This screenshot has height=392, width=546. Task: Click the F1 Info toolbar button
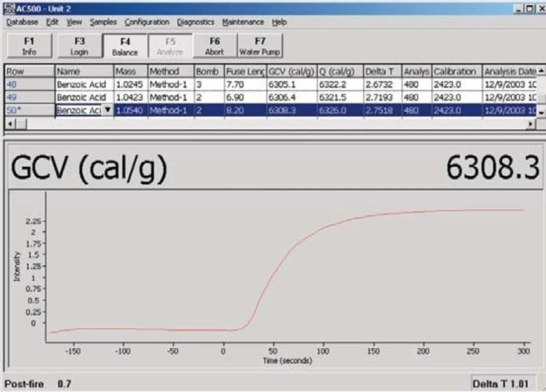pyautogui.click(x=29, y=46)
